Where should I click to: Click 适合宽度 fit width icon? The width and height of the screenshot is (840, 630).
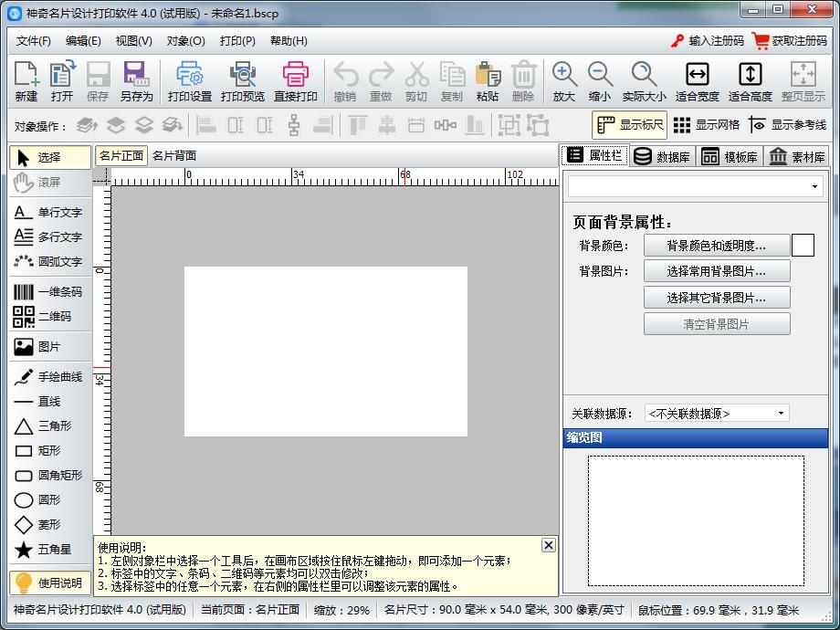pyautogui.click(x=697, y=81)
